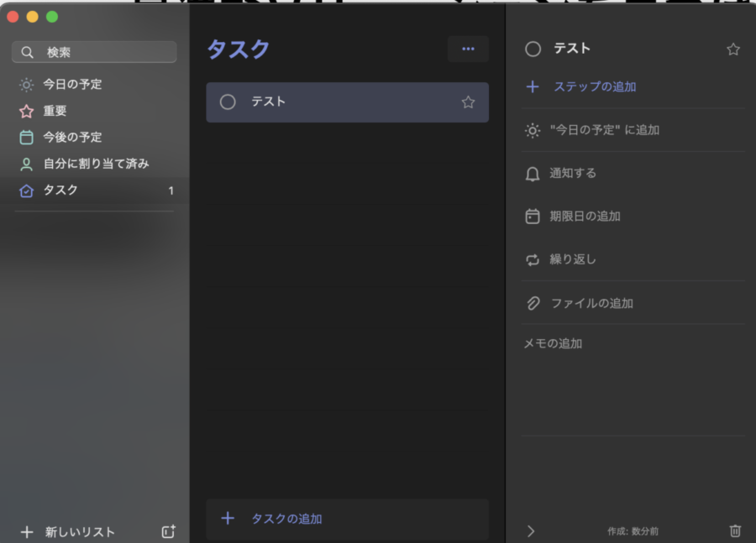Open the three-dot list options menu

point(468,49)
